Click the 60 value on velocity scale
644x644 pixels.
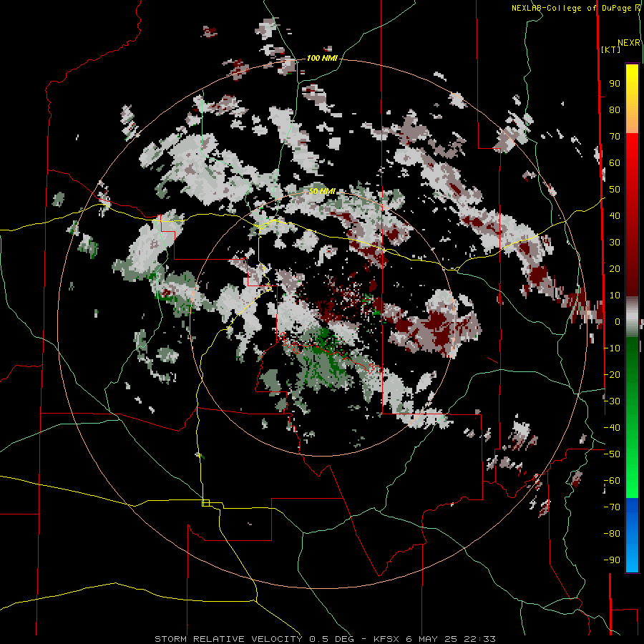(615, 162)
